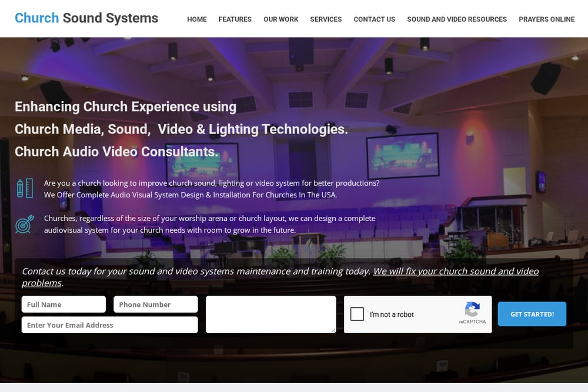
Task: Click the Church Sound Systems logo
Action: (86, 18)
